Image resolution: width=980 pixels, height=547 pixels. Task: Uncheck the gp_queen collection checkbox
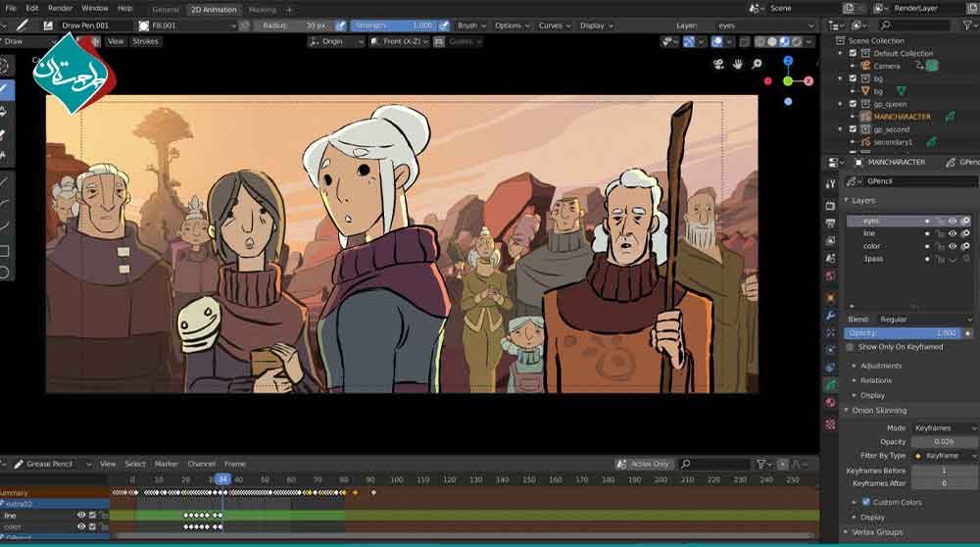pos(853,104)
